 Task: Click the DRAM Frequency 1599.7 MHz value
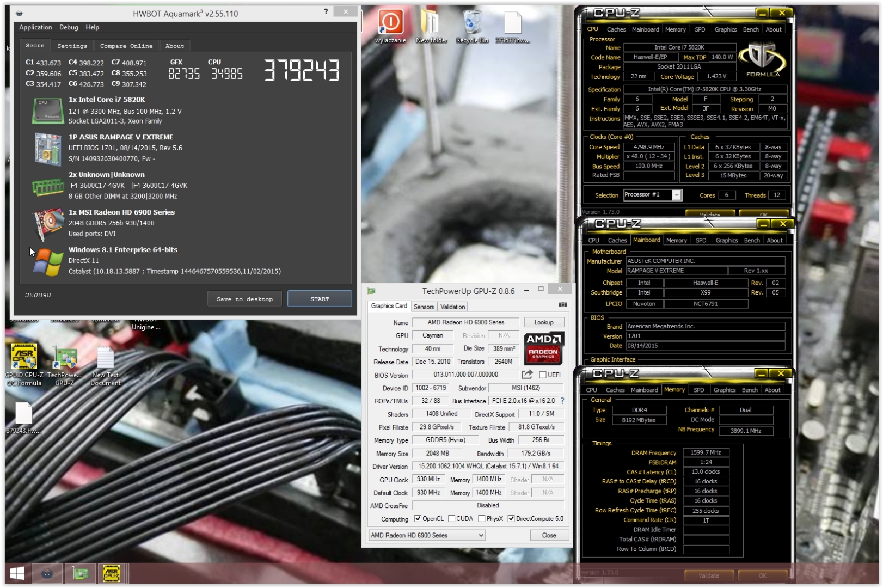706,452
